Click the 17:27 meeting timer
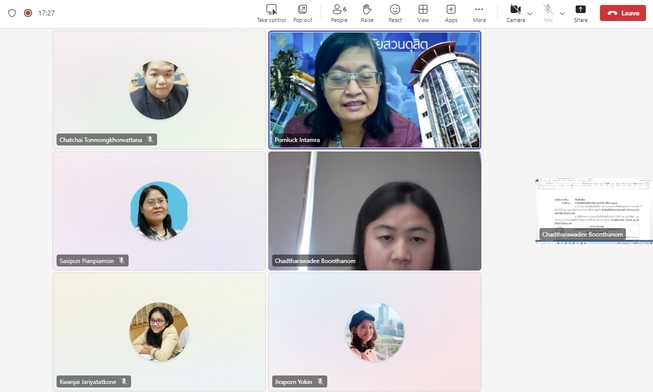Image resolution: width=653 pixels, height=392 pixels. pyautogui.click(x=46, y=13)
